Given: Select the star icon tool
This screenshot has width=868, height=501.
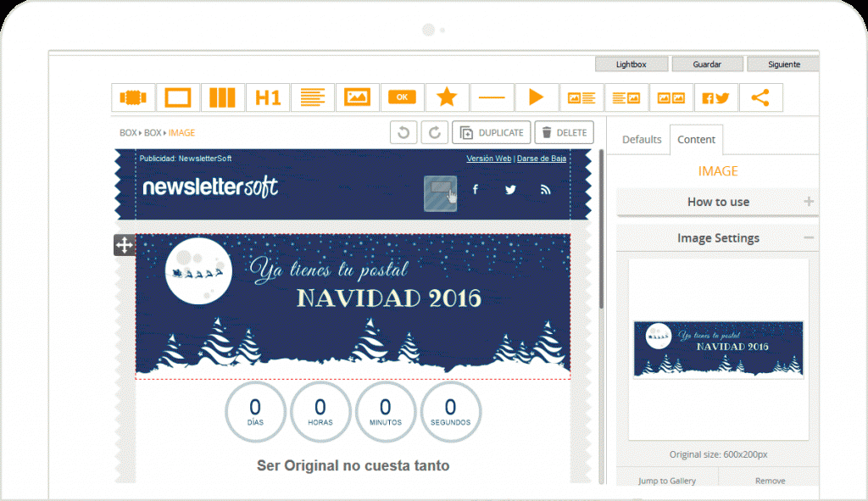Looking at the screenshot, I should coord(447,97).
